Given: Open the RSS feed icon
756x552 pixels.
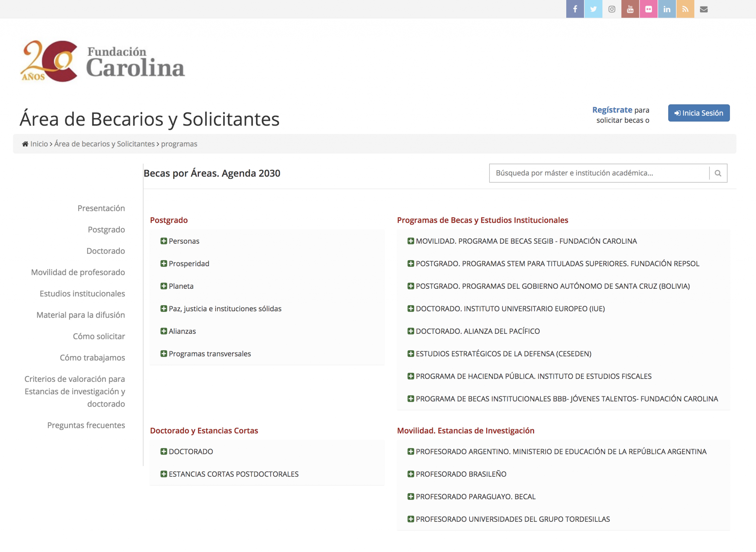Looking at the screenshot, I should point(685,9).
